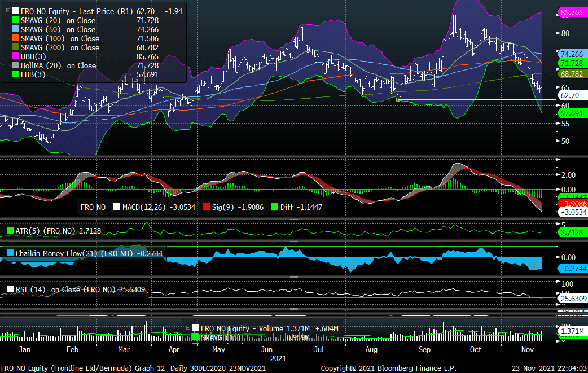Image resolution: width=588 pixels, height=373 pixels.
Task: Click the orange SMAVG (100) color swatch
Action: click(15, 38)
